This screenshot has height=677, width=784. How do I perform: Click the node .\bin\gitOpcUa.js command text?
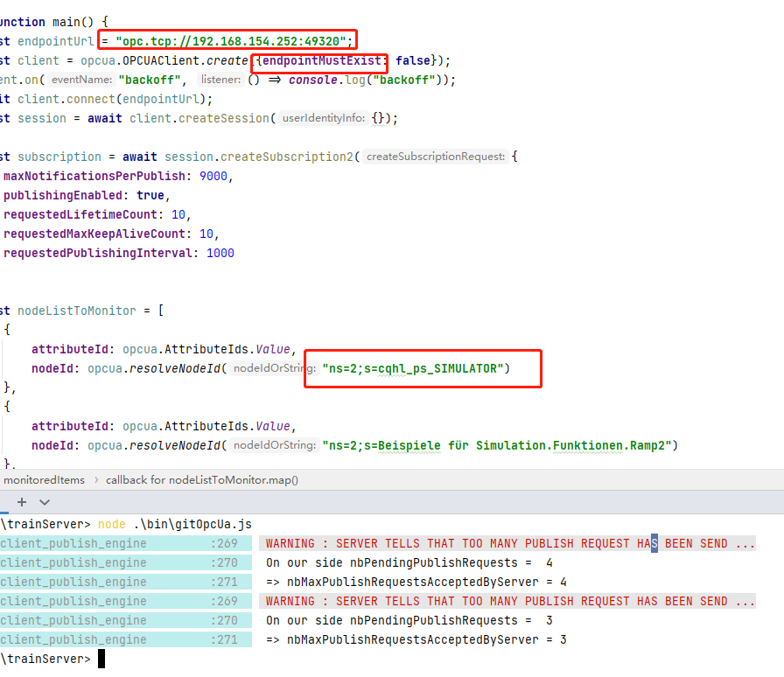click(171, 522)
